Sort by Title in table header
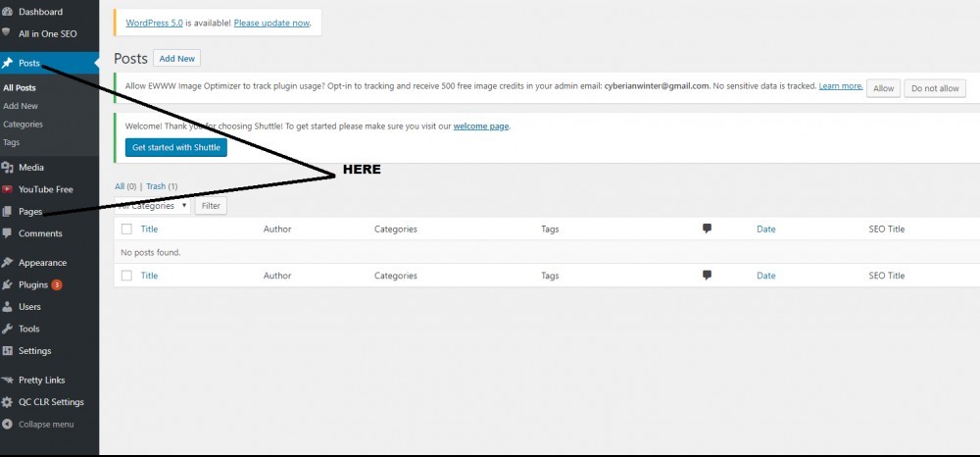Screen dimensions: 980x457 point(149,228)
